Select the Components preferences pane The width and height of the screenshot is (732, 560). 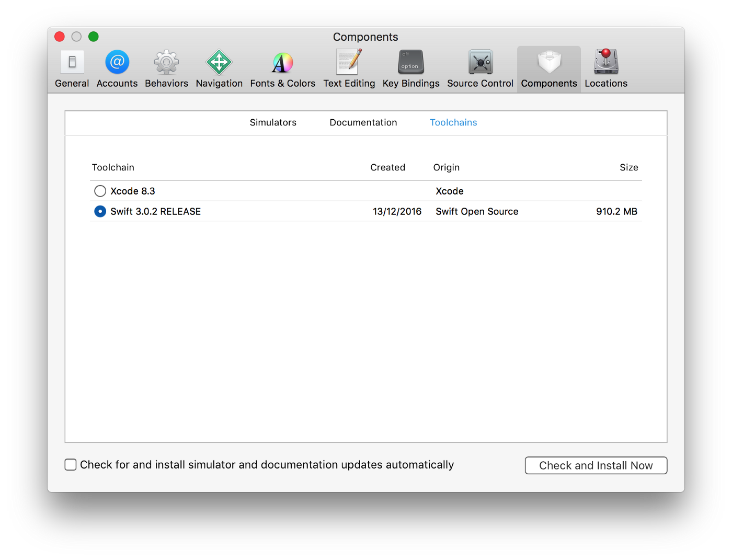(549, 69)
